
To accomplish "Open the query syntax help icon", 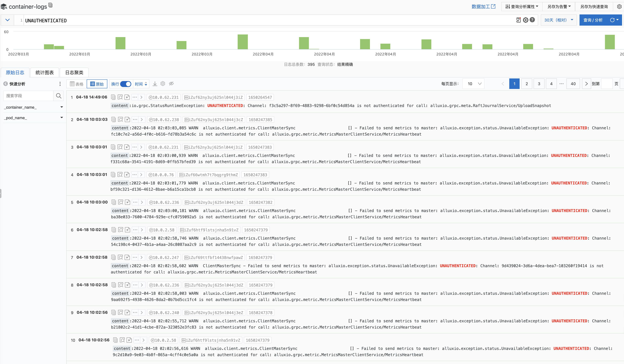I will pos(532,20).
